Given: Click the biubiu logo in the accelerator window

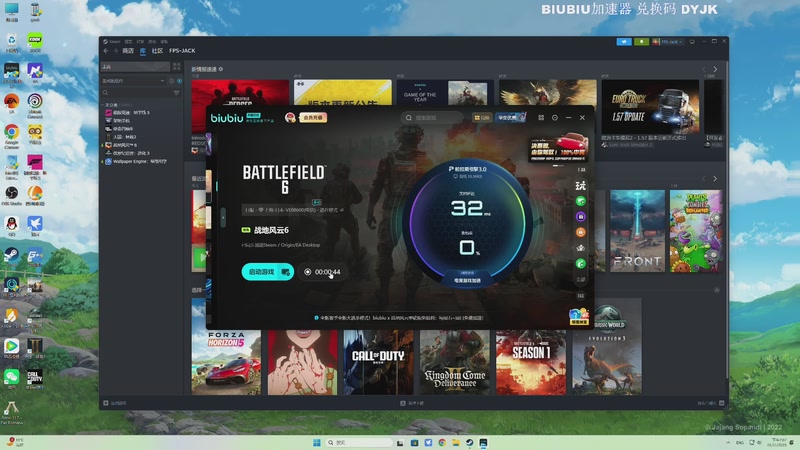Looking at the screenshot, I should [227, 118].
